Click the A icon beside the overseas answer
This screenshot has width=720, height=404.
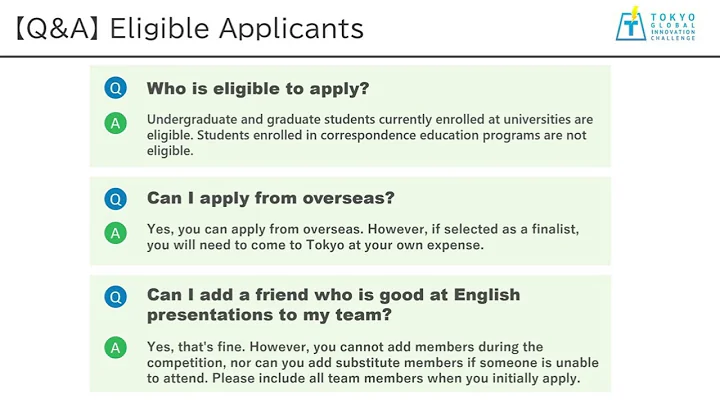116,233
